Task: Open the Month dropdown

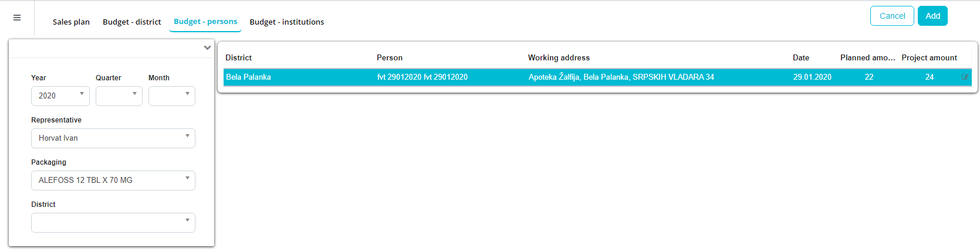Action: click(172, 96)
